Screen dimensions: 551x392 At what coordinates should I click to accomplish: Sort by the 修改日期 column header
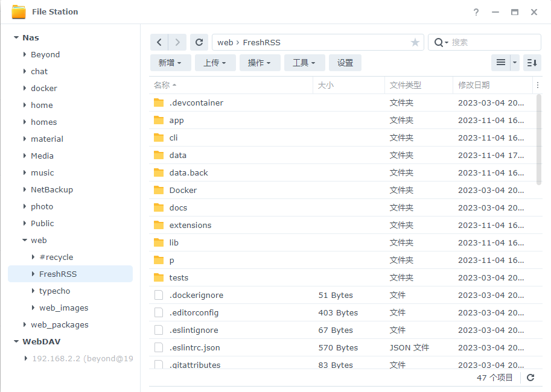[492, 85]
